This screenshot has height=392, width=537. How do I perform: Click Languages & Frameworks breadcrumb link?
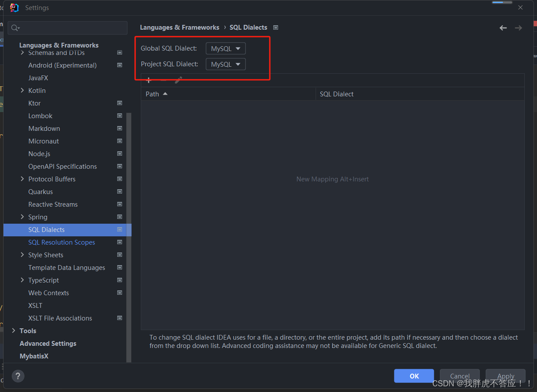click(x=180, y=27)
